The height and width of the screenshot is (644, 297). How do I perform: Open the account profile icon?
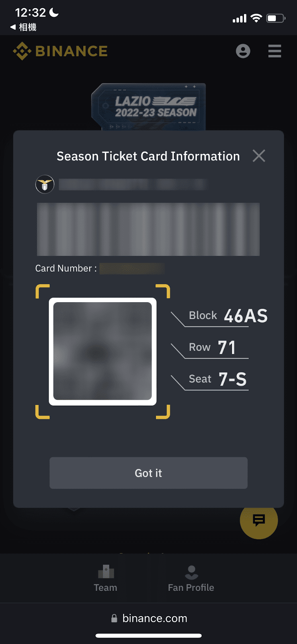[243, 51]
